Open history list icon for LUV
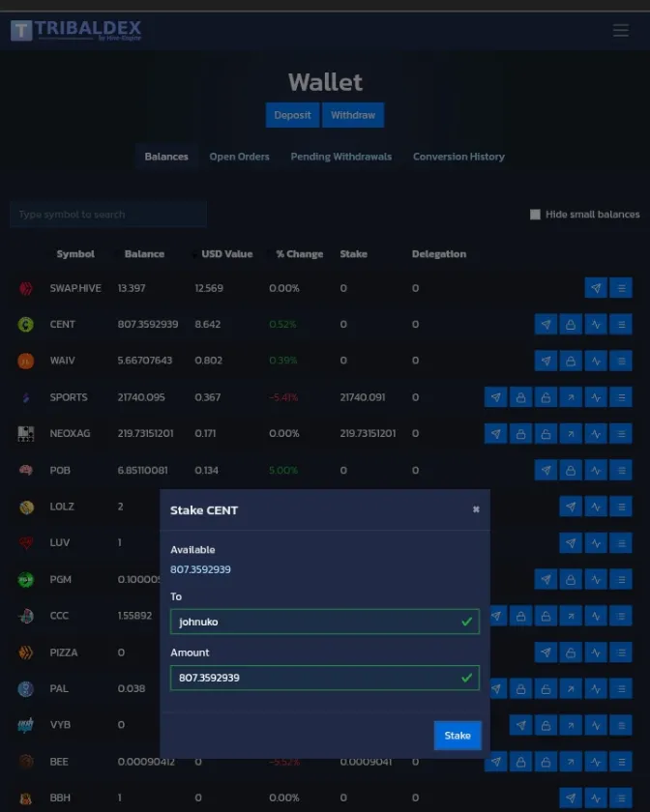Screen dimensions: 650x812 621,542
